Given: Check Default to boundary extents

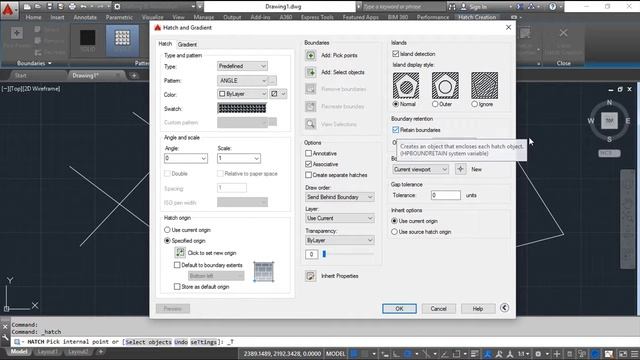Looking at the screenshot, I should click(x=177, y=265).
